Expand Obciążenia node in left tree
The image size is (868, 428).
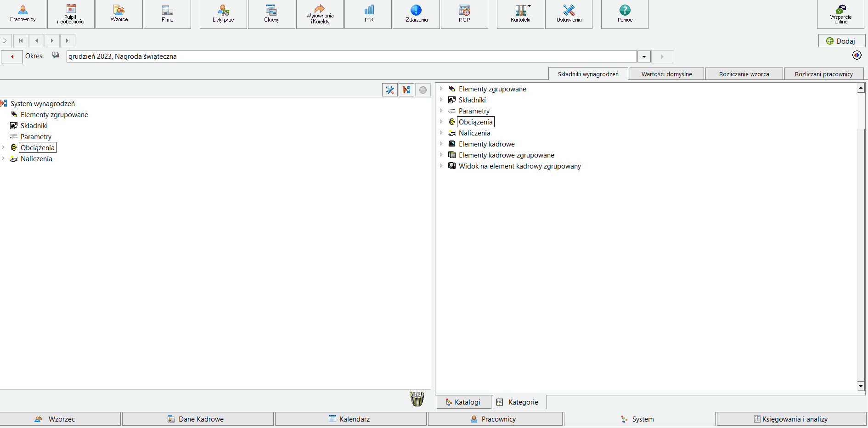coord(3,147)
